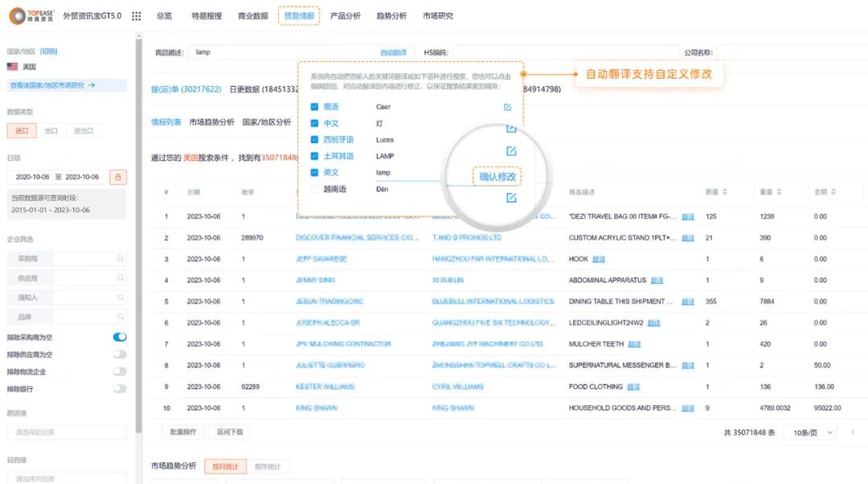
Task: Click 翻译 link for ABDOMINAL APPARATUS row
Action: click(x=657, y=281)
